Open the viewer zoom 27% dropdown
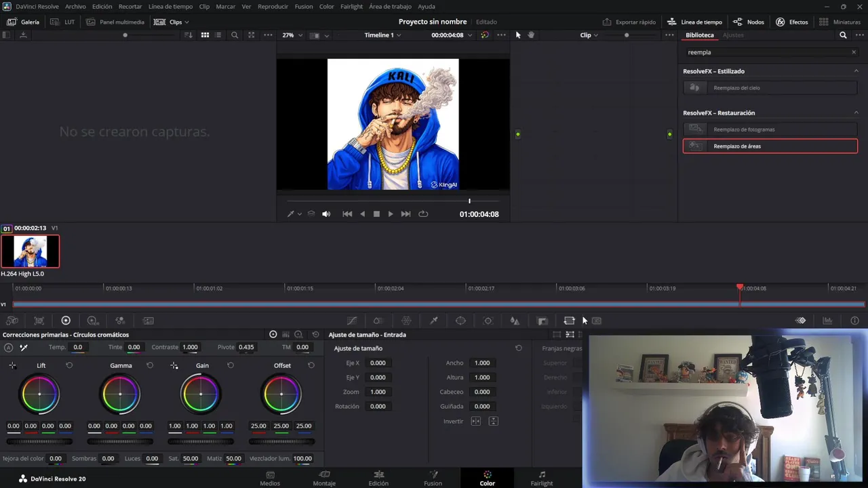The width and height of the screenshot is (868, 488). pyautogui.click(x=292, y=35)
